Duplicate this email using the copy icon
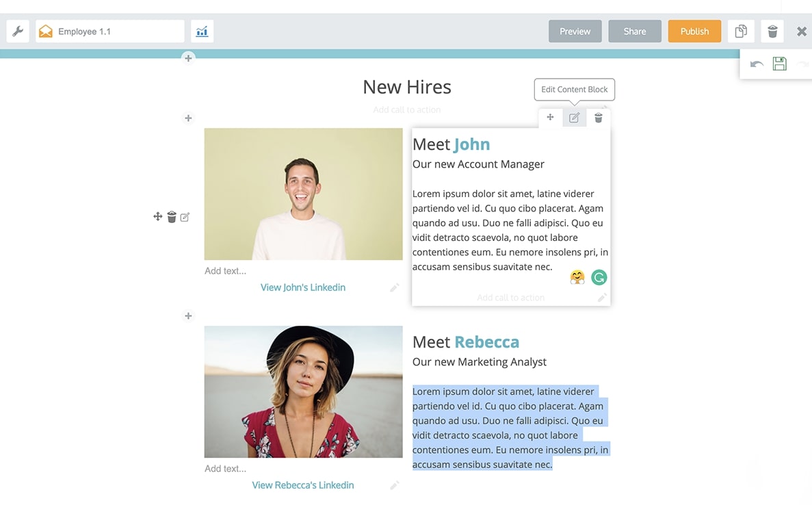The image size is (812, 505). pos(740,31)
